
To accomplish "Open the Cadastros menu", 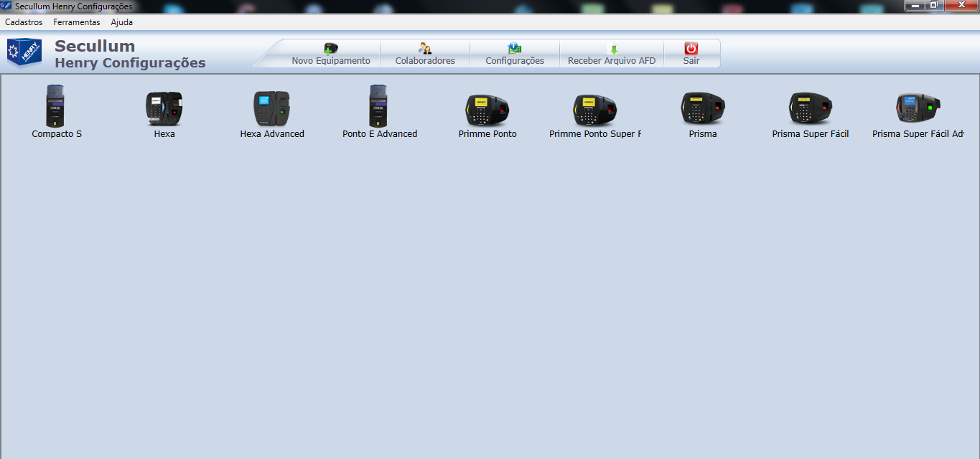I will 24,22.
